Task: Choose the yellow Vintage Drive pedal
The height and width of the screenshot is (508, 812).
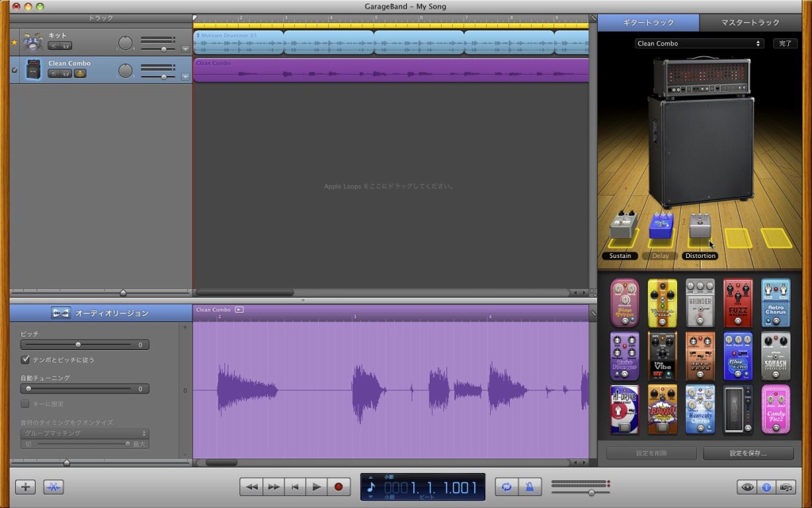Action: 662,303
